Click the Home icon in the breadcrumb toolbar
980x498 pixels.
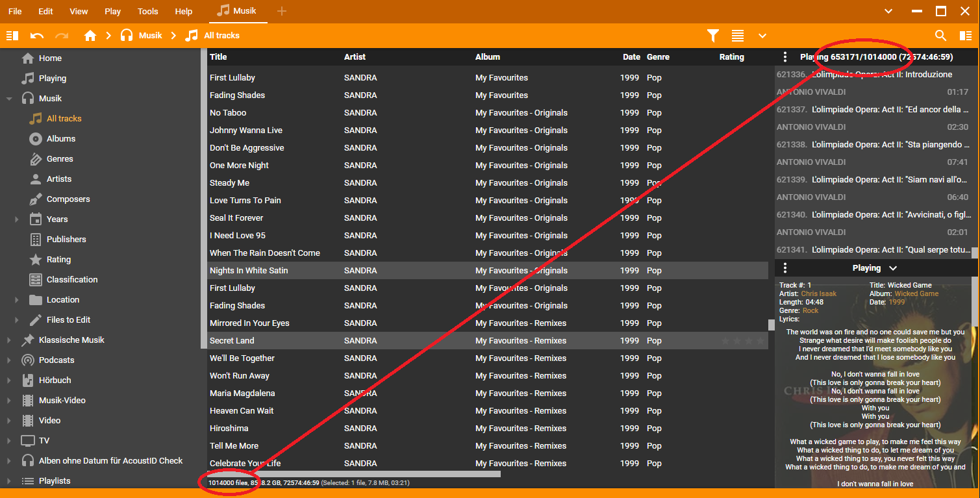[x=90, y=36]
